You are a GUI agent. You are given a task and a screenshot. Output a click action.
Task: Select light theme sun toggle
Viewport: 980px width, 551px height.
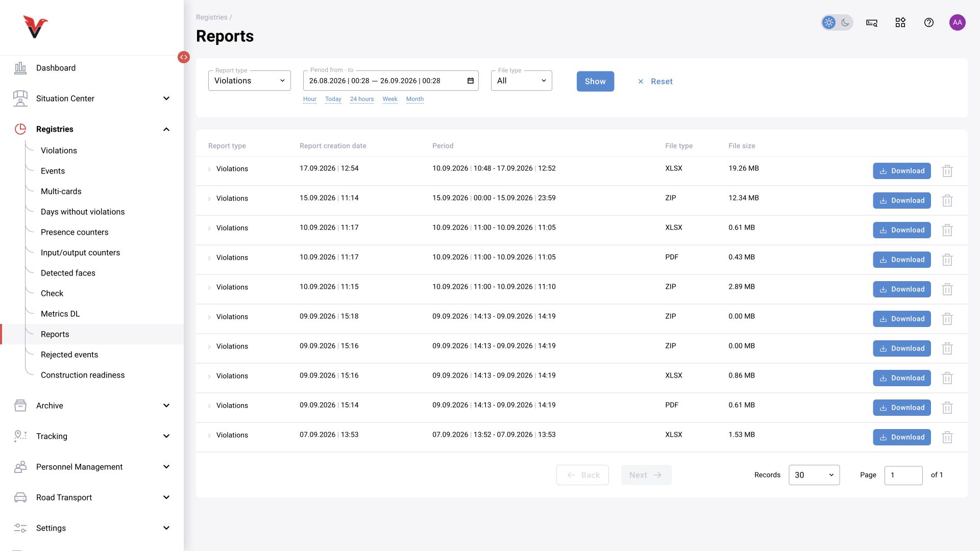pyautogui.click(x=829, y=22)
